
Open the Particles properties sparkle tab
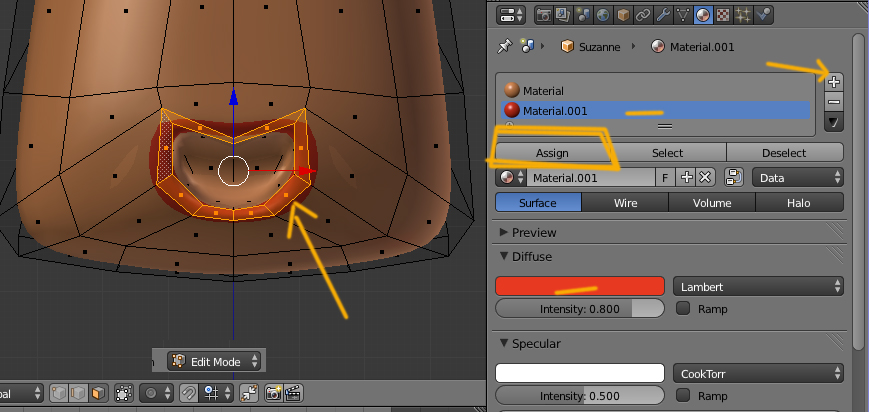[743, 14]
